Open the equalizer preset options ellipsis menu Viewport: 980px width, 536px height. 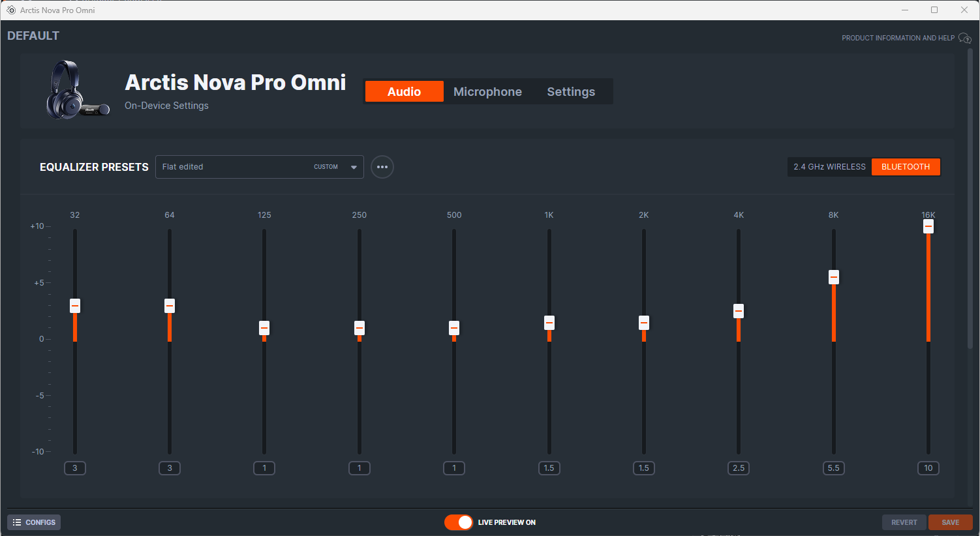(382, 167)
